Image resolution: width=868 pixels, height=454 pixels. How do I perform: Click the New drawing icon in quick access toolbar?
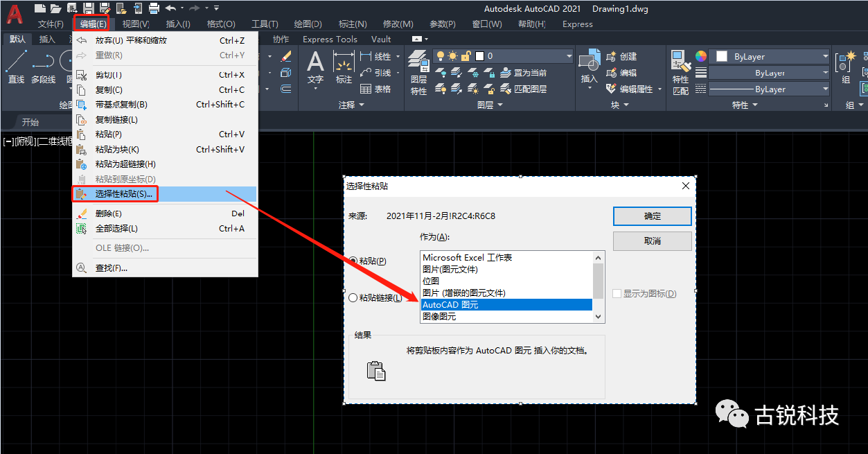click(x=39, y=8)
